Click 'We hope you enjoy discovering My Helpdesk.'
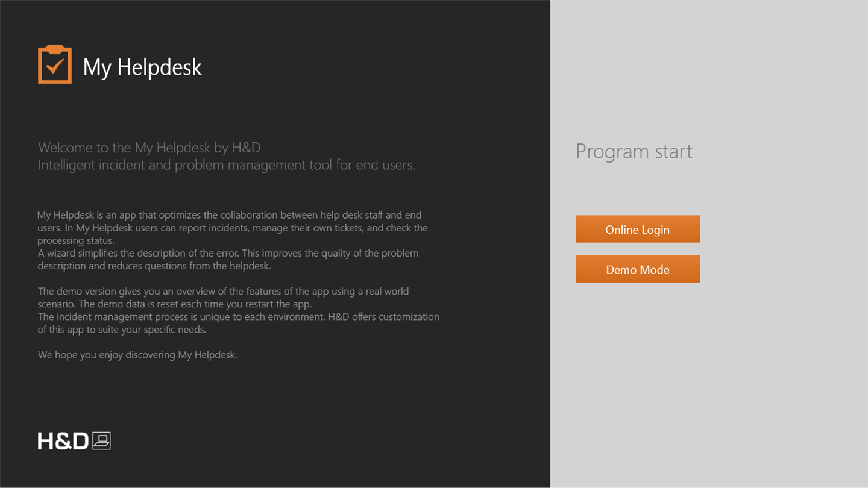 [x=137, y=355]
